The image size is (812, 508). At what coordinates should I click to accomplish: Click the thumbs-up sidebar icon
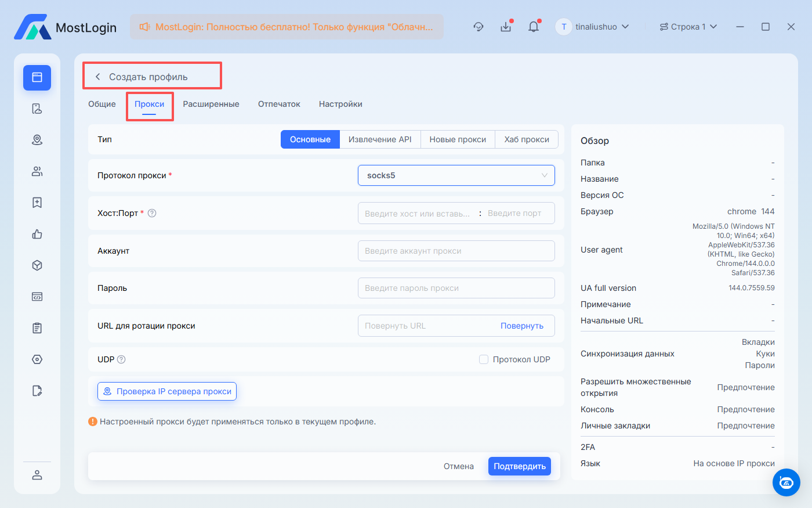pos(37,234)
